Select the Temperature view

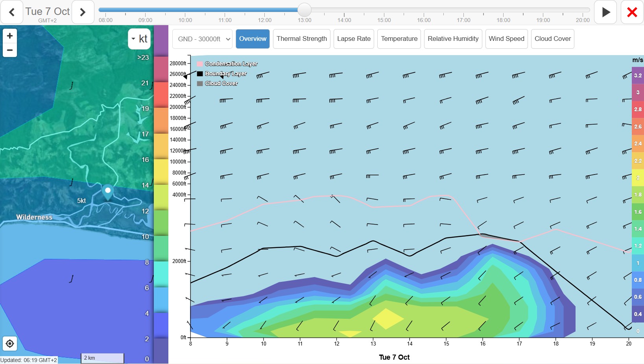tap(399, 39)
